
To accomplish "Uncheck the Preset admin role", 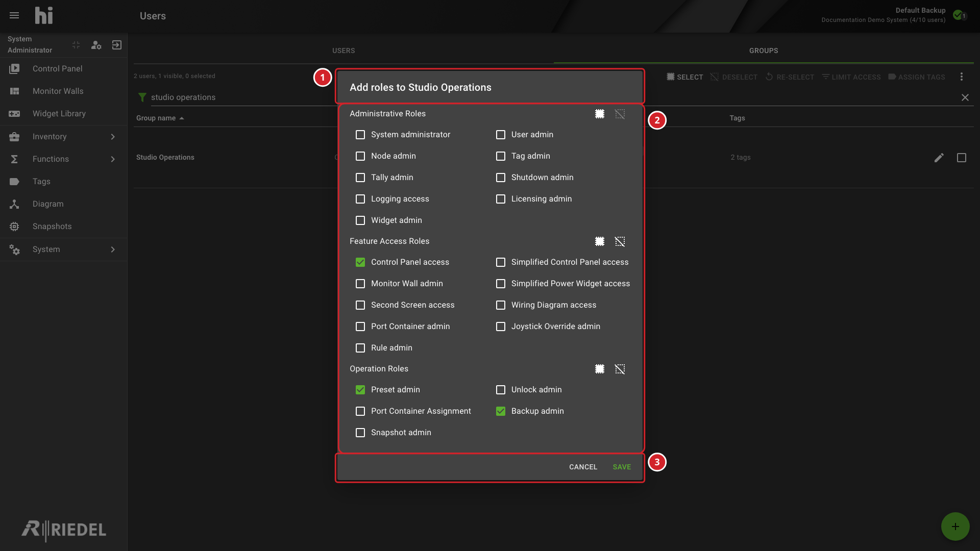I will click(x=360, y=390).
